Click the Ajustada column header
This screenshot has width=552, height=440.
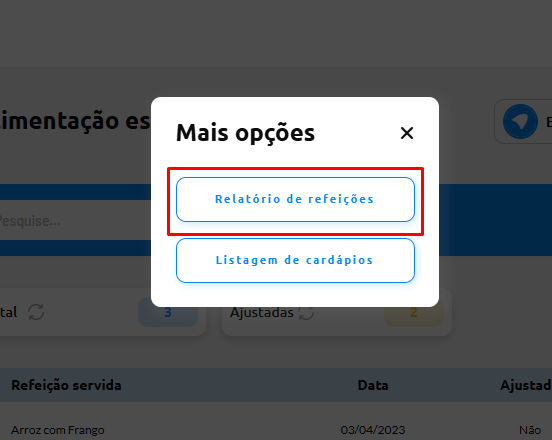(526, 385)
